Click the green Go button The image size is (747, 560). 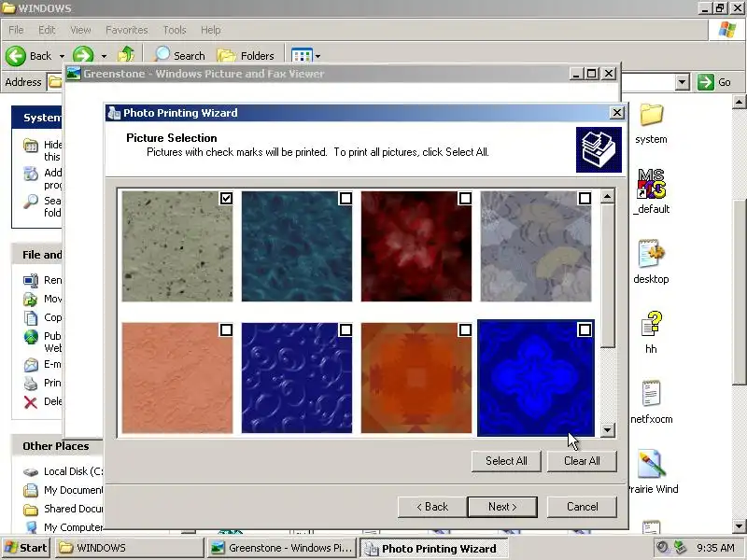click(x=714, y=82)
